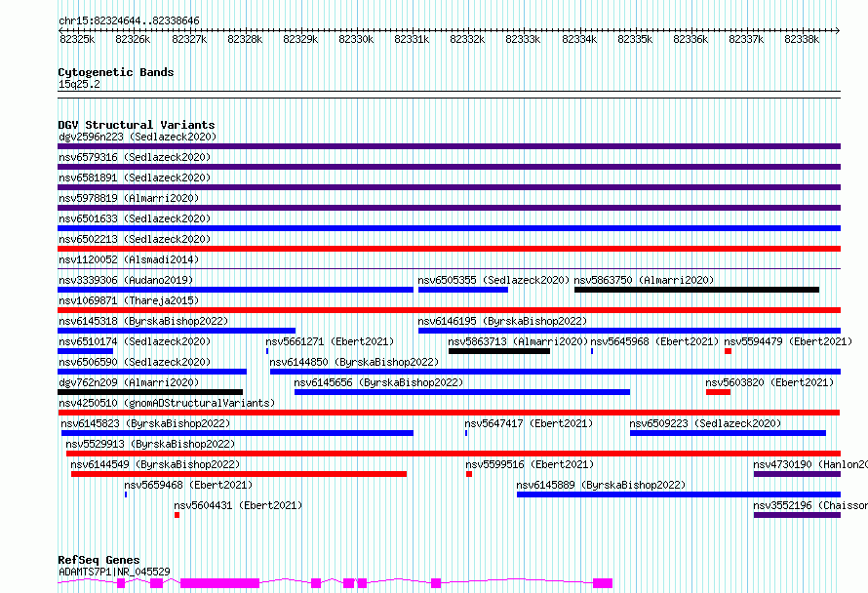Open nsv5661271 (Ebert2021) variant
868x593 pixels.
(330, 341)
